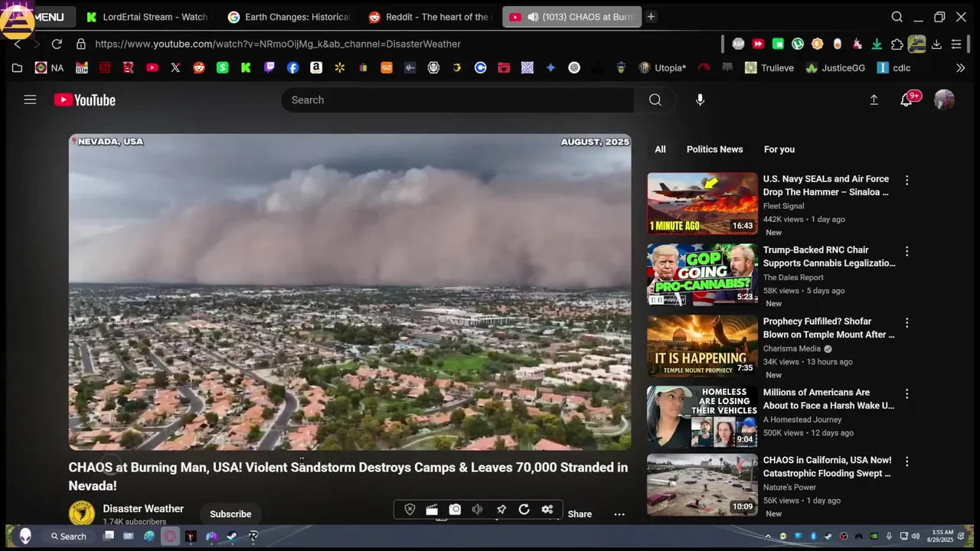This screenshot has width=980, height=551.
Task: Open the X (Twitter) bookmark
Action: tap(175, 67)
